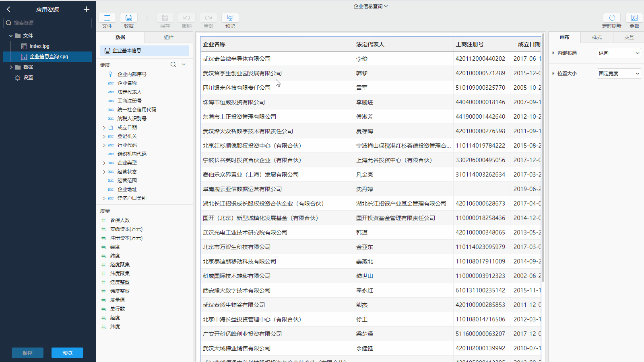
Task: Open the 纵向 layout dropdown
Action: click(619, 53)
